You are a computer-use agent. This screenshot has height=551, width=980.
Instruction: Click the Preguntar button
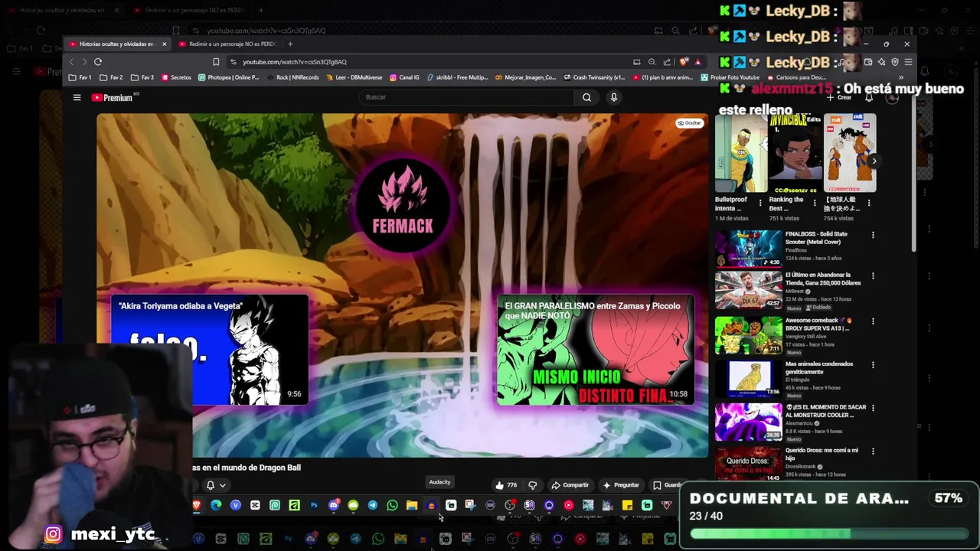[x=621, y=485]
